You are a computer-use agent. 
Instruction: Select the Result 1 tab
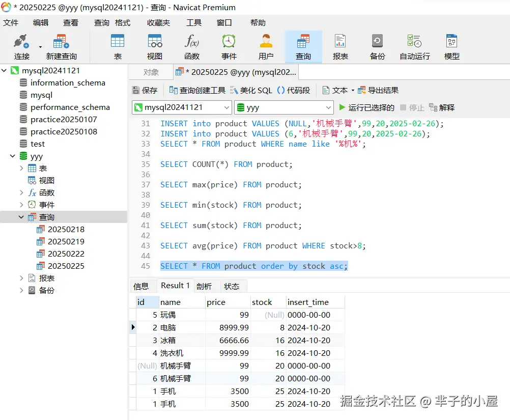tap(175, 285)
